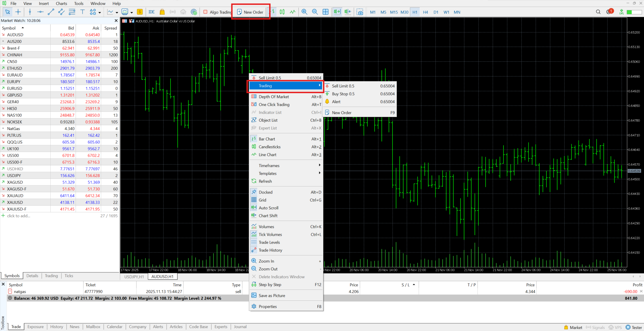
Task: Click New Order in the Trading submenu
Action: pyautogui.click(x=341, y=113)
